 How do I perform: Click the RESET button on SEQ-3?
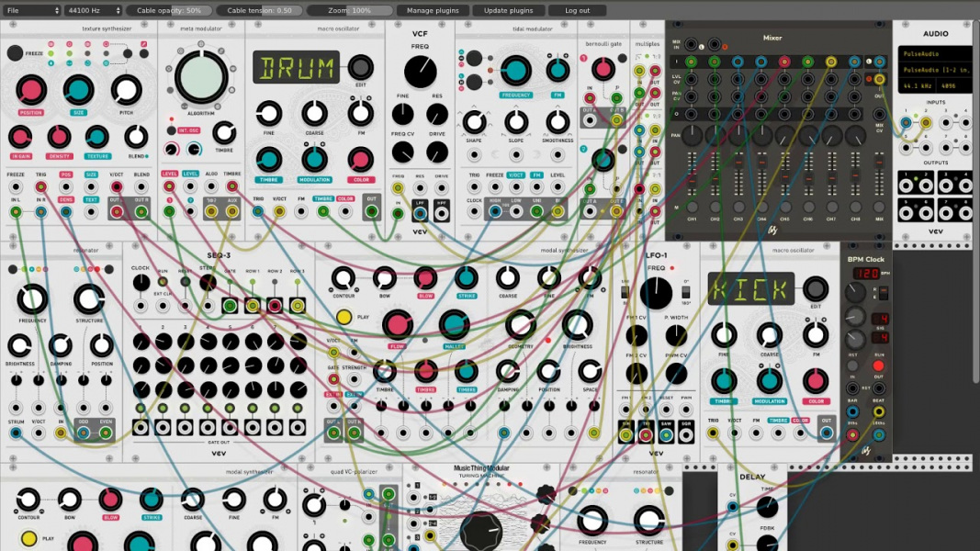(x=185, y=282)
